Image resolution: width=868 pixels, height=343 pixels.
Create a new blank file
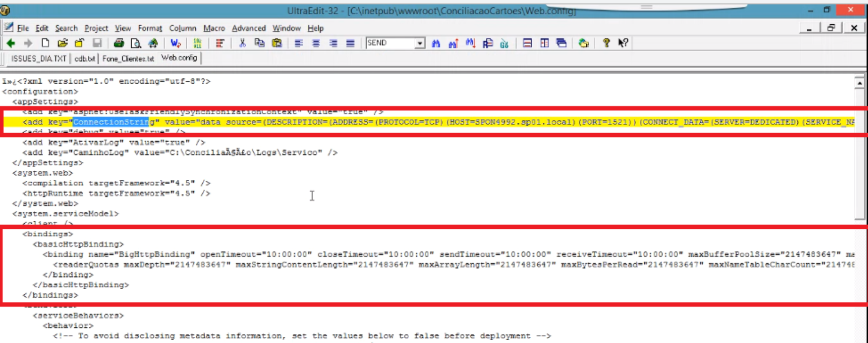click(45, 43)
